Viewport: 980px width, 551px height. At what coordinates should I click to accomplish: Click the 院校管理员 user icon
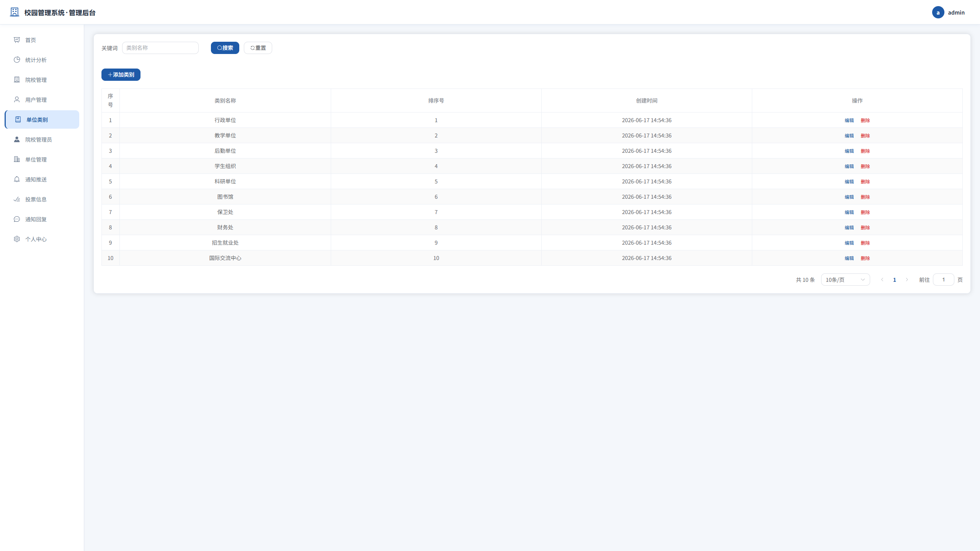point(17,139)
